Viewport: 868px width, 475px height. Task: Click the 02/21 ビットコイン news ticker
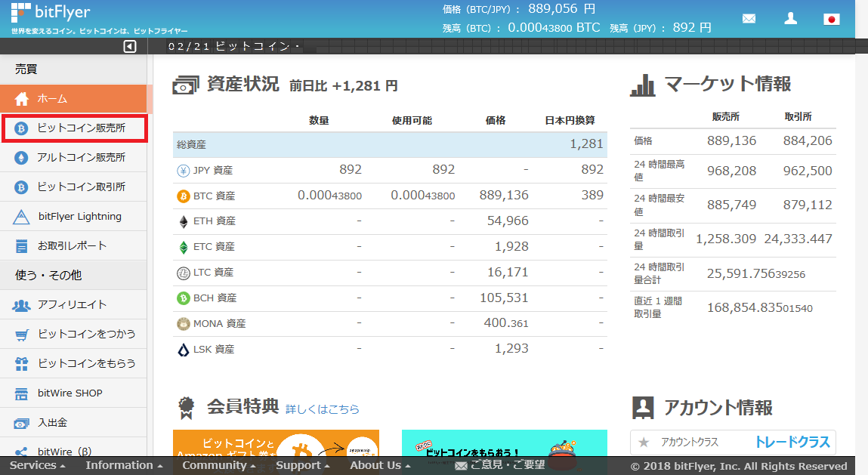point(233,47)
